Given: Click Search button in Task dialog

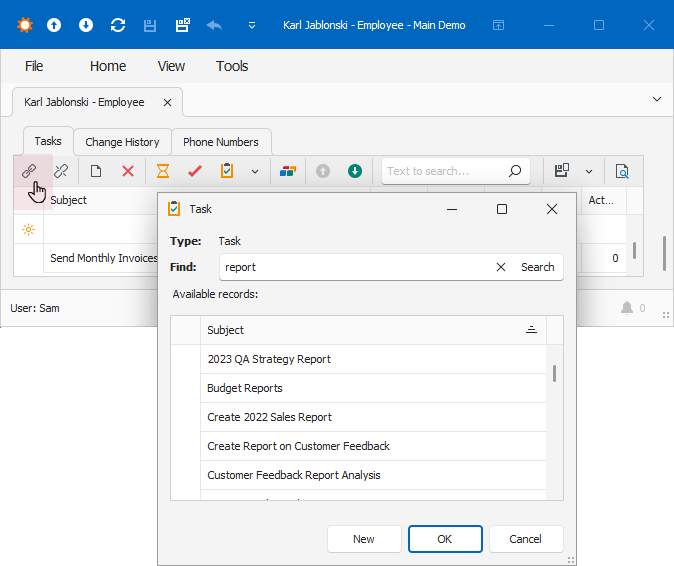Looking at the screenshot, I should point(537,267).
